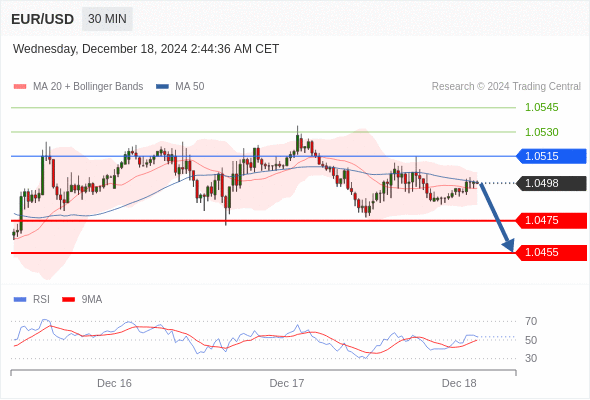Click the Dec 16 date axis label
The image size is (590, 400).
pyautogui.click(x=114, y=383)
